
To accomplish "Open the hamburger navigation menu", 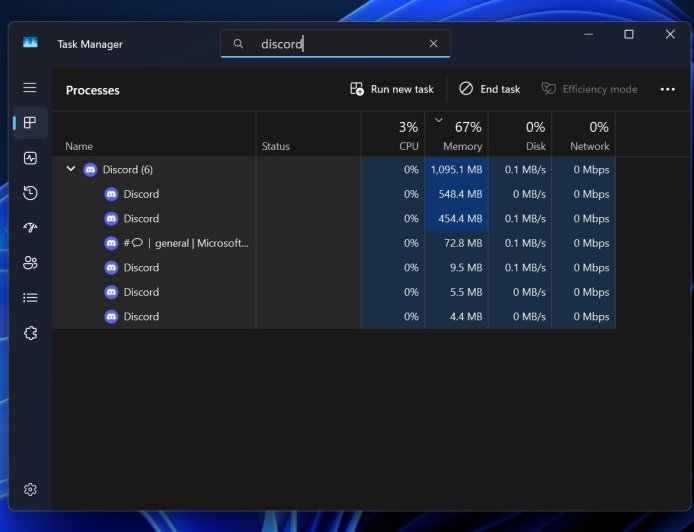I will 30,88.
